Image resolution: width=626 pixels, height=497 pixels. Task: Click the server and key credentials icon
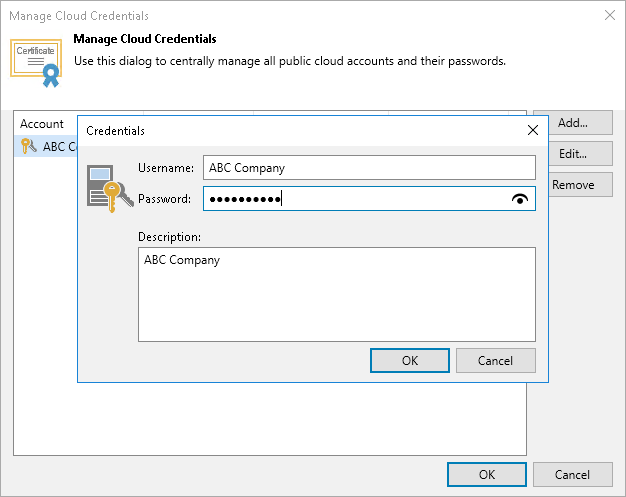(110, 188)
